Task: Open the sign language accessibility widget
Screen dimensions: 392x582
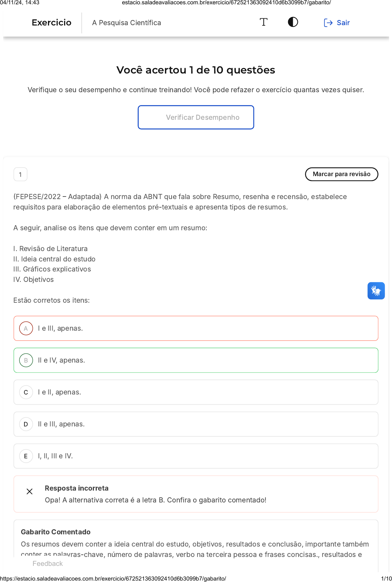Action: coord(376,290)
